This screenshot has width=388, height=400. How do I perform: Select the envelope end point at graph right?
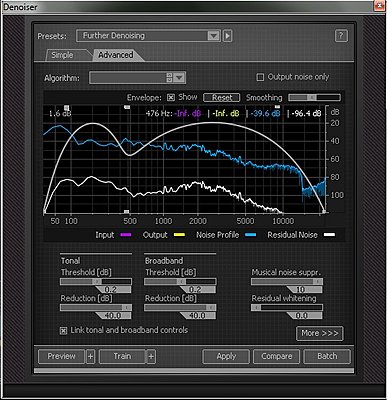click(x=324, y=212)
